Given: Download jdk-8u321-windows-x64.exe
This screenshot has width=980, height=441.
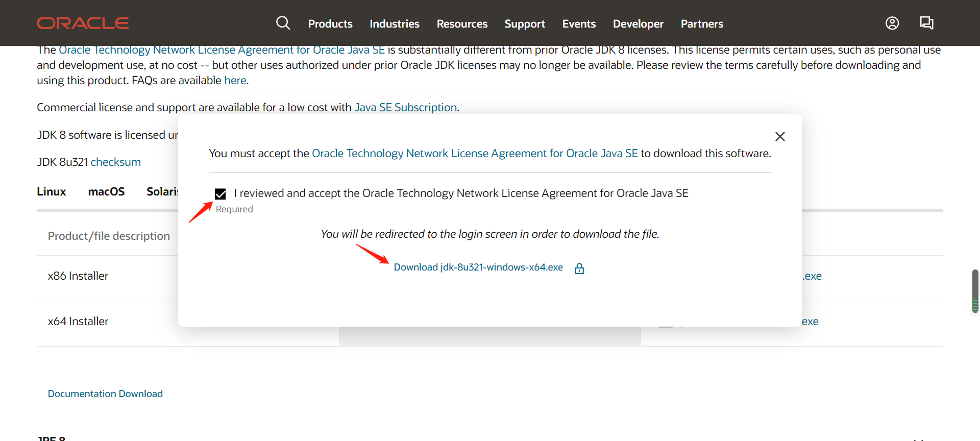Looking at the screenshot, I should pyautogui.click(x=478, y=267).
